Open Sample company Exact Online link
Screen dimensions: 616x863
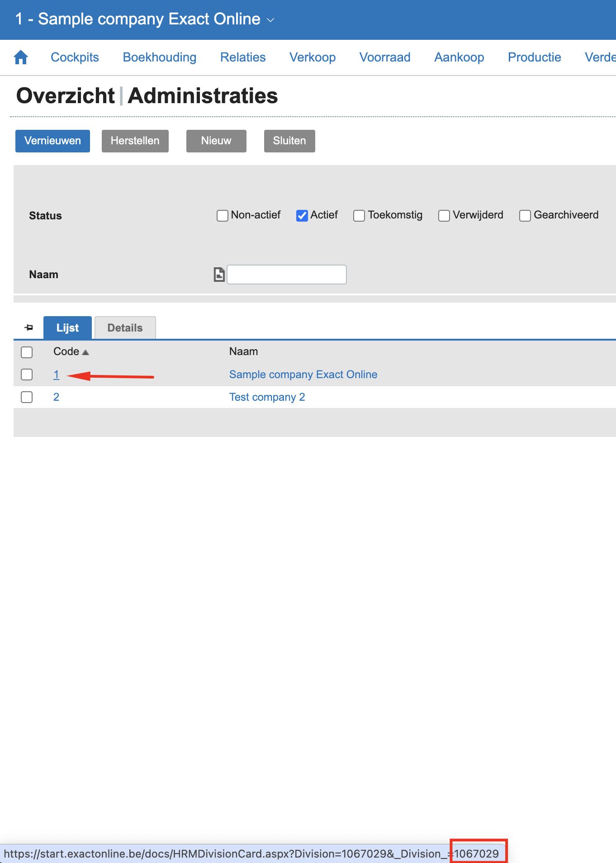[x=303, y=375]
